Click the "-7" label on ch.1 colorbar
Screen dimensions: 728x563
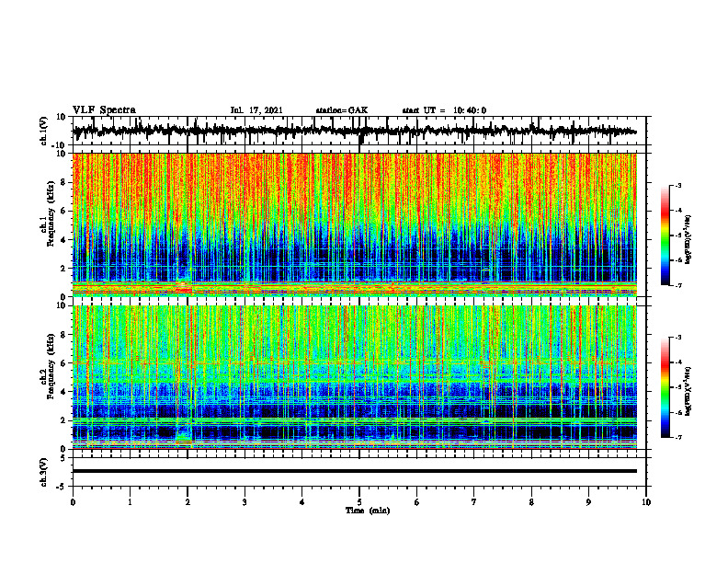(677, 285)
